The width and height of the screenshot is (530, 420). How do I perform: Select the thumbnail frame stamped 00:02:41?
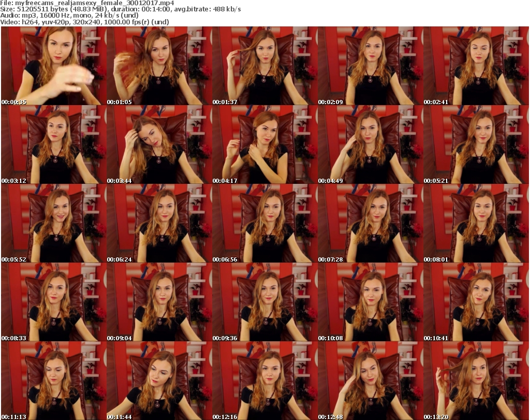[x=476, y=66]
